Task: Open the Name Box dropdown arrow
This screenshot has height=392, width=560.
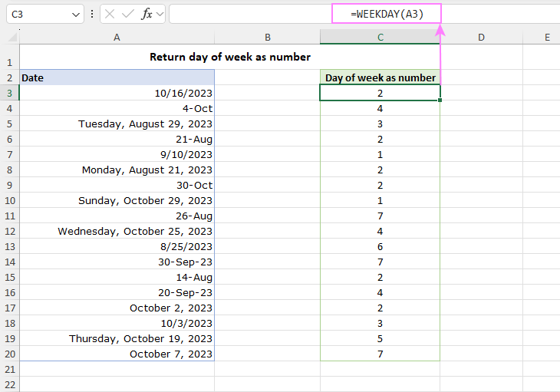Action: pos(76,15)
